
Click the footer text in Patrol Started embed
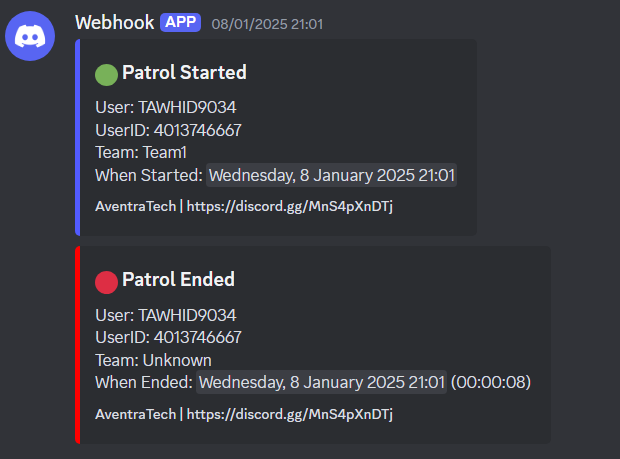tap(244, 206)
